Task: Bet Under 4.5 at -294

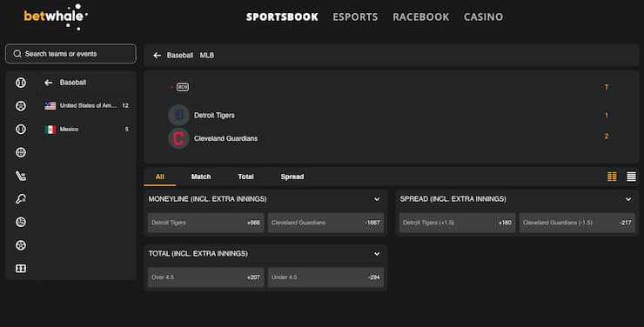Action: 325,277
